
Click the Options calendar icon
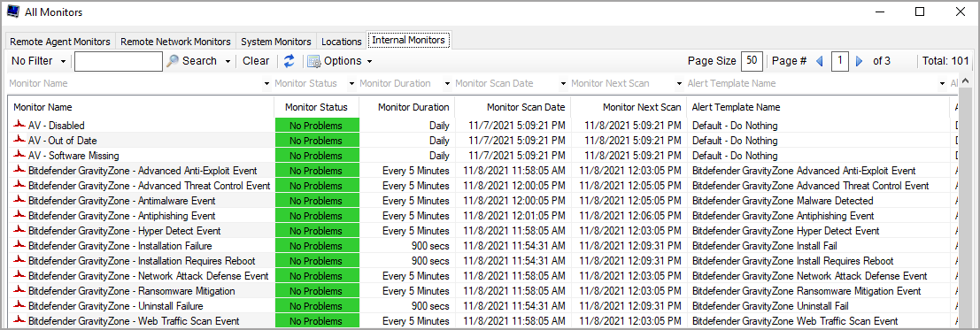pyautogui.click(x=313, y=61)
